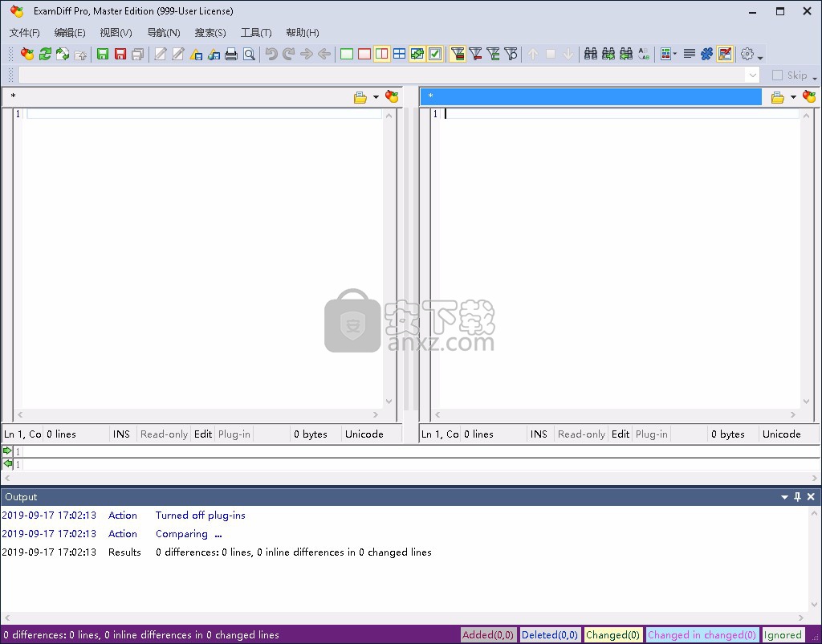The height and width of the screenshot is (644, 822).
Task: Click green right-arrow sync line icon
Action: [7, 451]
